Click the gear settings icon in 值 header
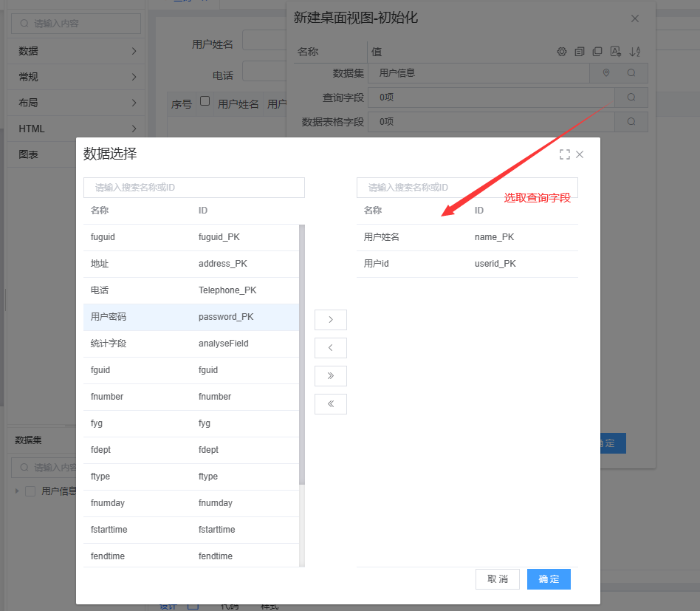 click(561, 52)
